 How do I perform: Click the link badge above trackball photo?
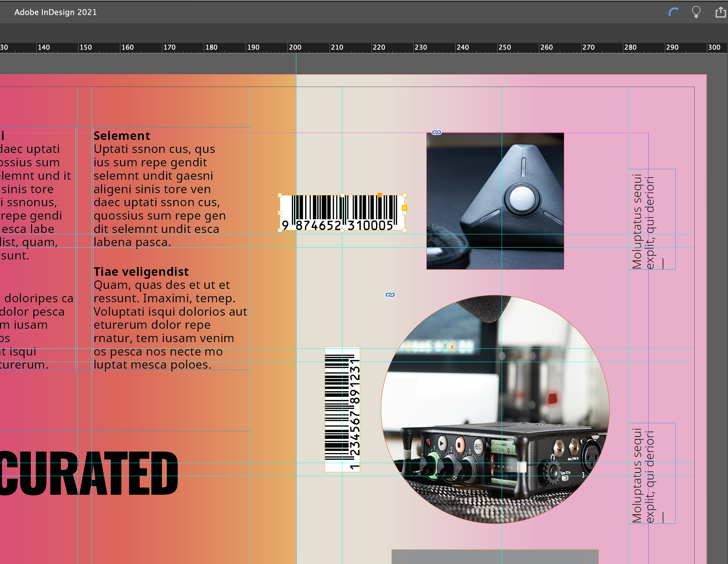point(436,132)
